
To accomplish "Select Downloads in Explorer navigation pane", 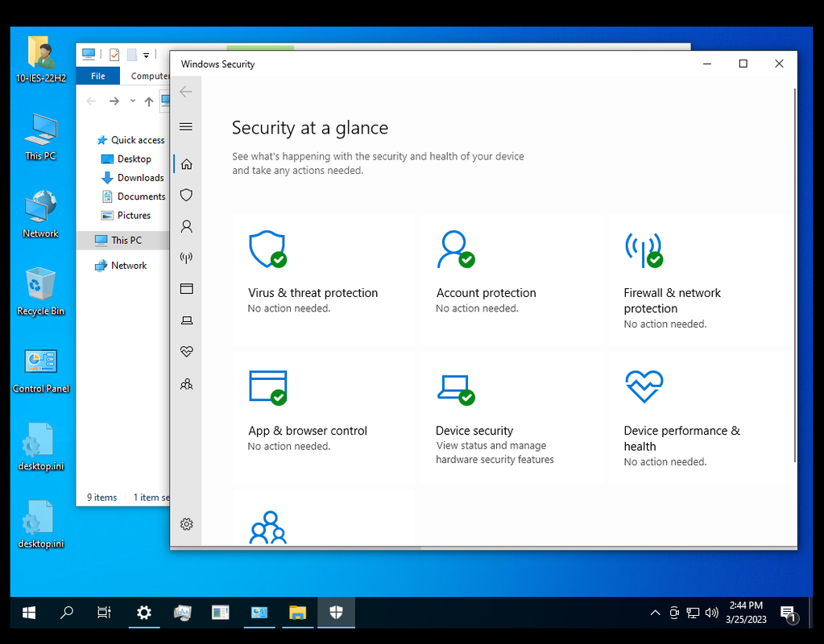I will pyautogui.click(x=132, y=178).
